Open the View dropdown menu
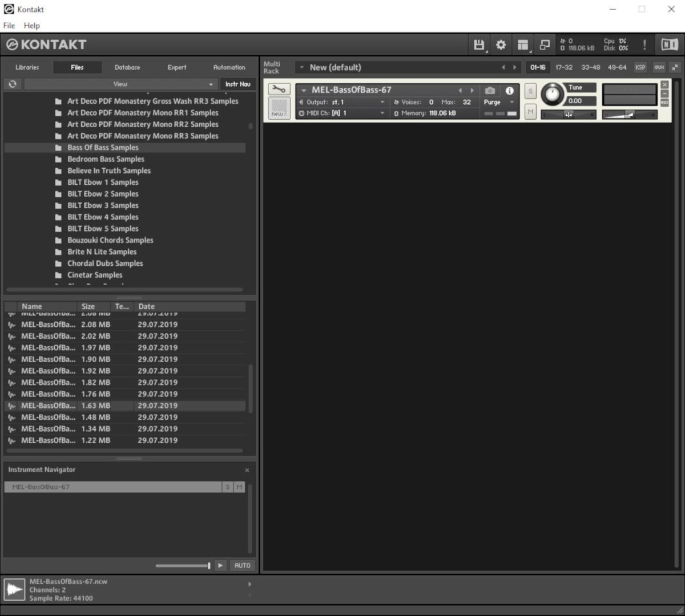The image size is (685, 616). [120, 84]
